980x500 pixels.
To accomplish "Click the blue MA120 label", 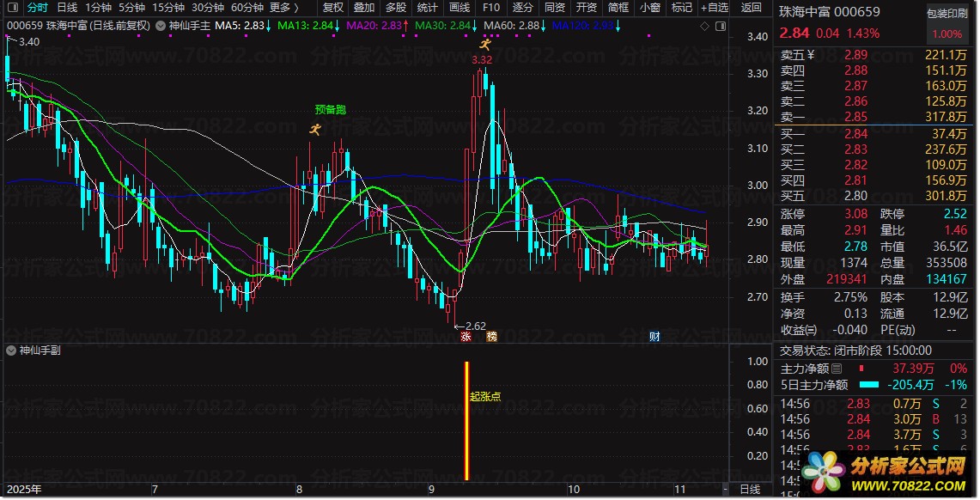I will pos(587,26).
